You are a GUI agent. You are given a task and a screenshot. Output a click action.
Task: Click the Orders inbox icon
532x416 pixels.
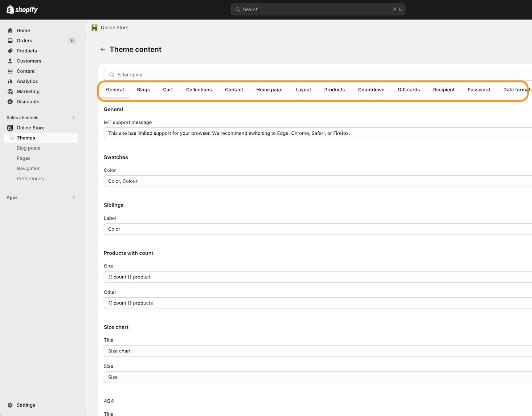pyautogui.click(x=10, y=41)
